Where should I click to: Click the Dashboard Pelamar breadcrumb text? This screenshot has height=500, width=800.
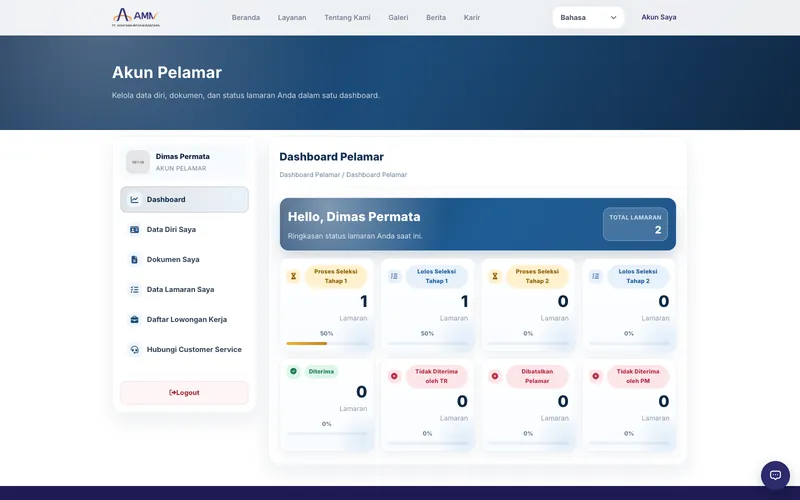343,174
